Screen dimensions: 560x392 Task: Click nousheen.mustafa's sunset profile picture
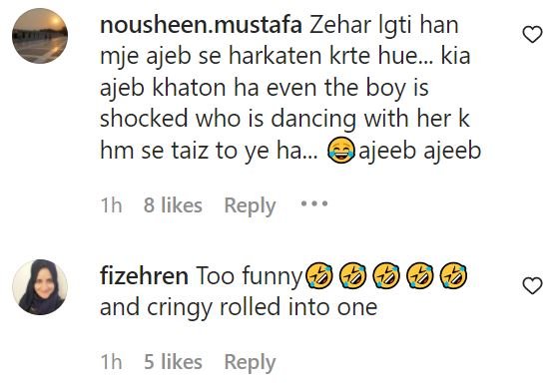pos(40,36)
